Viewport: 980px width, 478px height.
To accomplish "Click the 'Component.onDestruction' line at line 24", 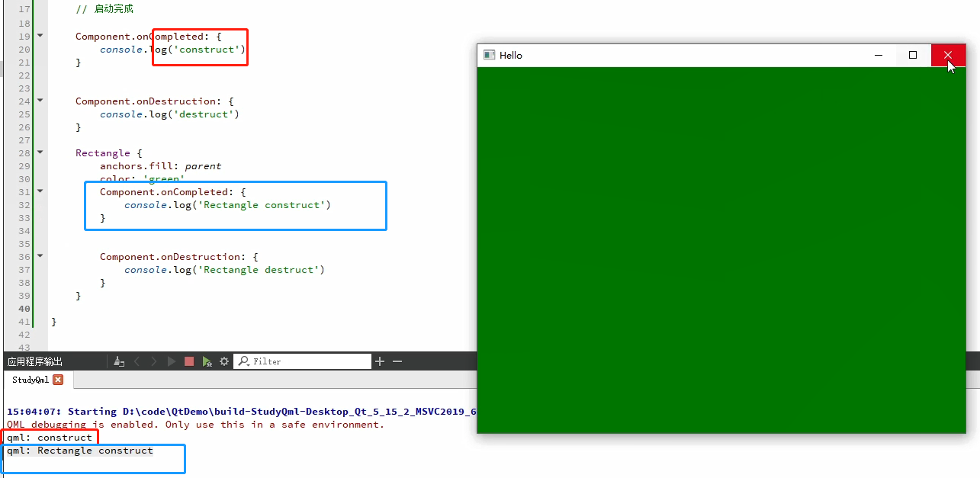I will [155, 101].
